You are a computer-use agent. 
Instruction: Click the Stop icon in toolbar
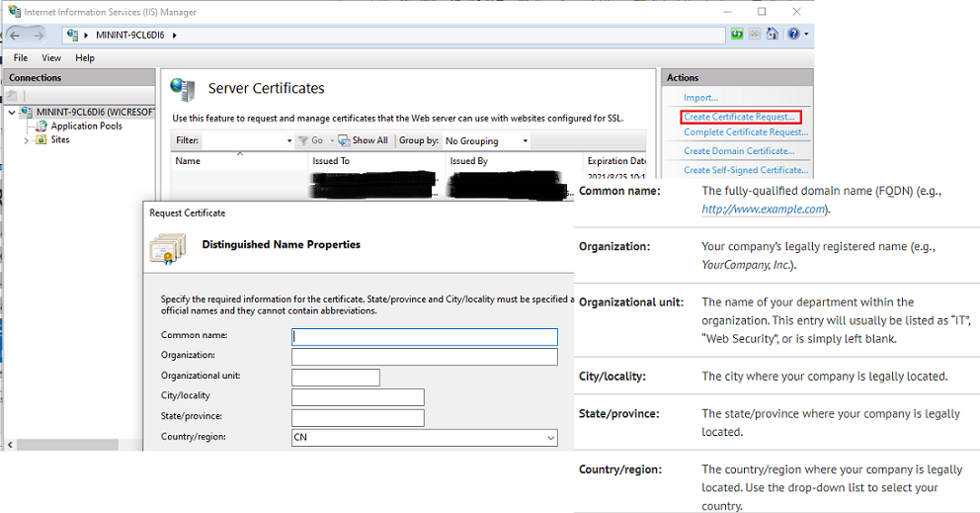click(755, 34)
